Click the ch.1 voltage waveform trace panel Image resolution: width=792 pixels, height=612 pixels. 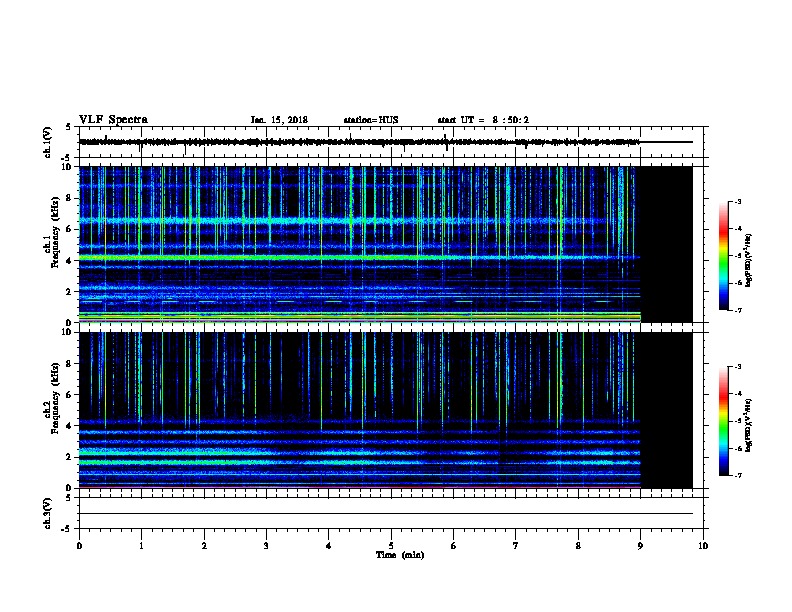pos(393,142)
